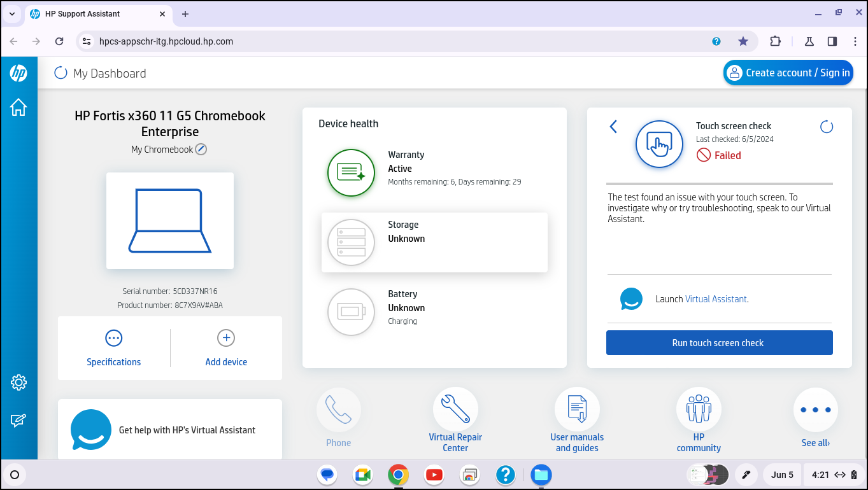The image size is (868, 490).
Task: Open the touch screen check icon
Action: point(659,144)
